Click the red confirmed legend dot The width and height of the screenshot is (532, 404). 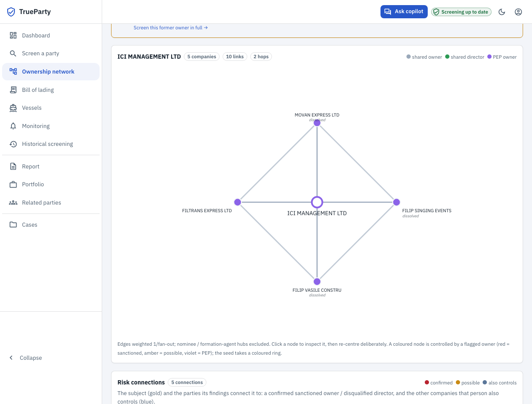[x=427, y=382]
